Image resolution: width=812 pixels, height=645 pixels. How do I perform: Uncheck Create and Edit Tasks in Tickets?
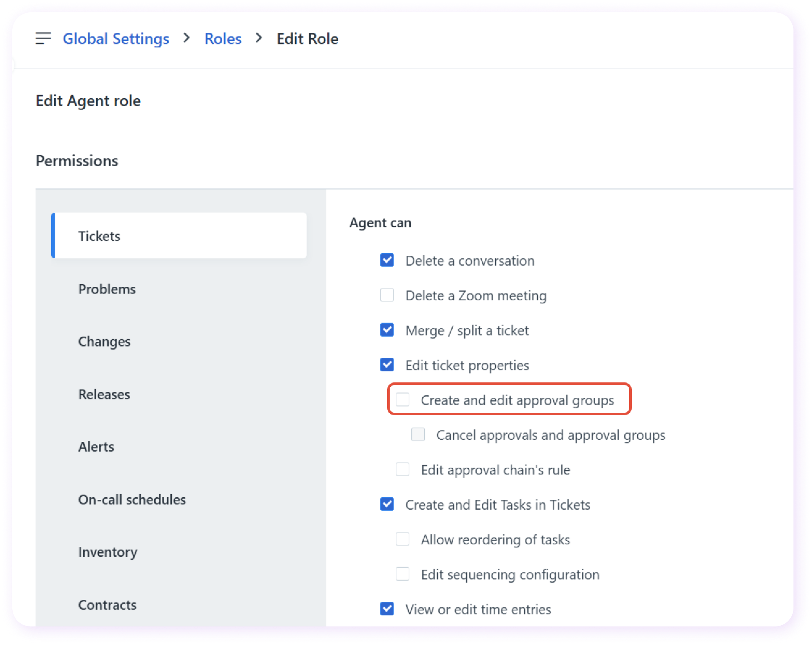point(387,504)
